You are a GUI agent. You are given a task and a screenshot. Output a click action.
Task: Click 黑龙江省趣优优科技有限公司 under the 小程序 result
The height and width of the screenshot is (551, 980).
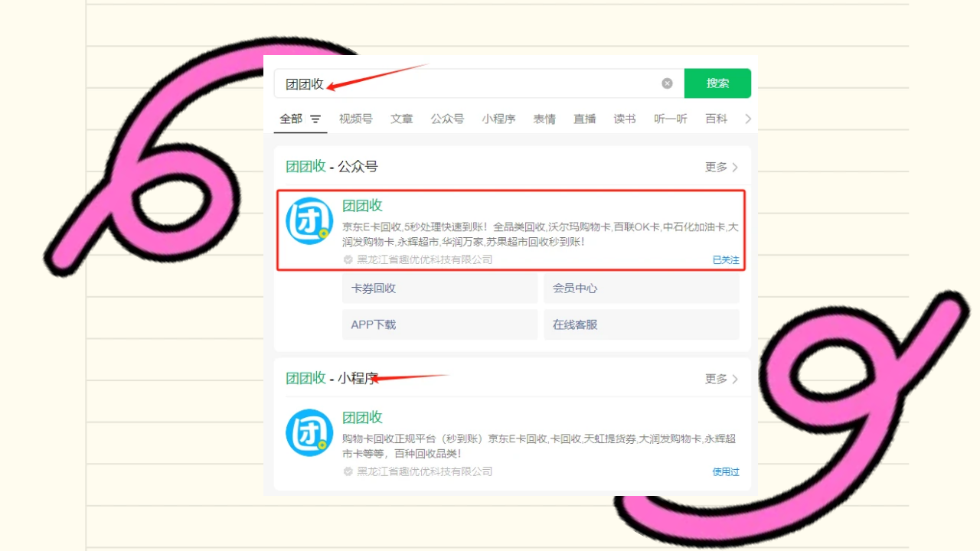tap(425, 471)
